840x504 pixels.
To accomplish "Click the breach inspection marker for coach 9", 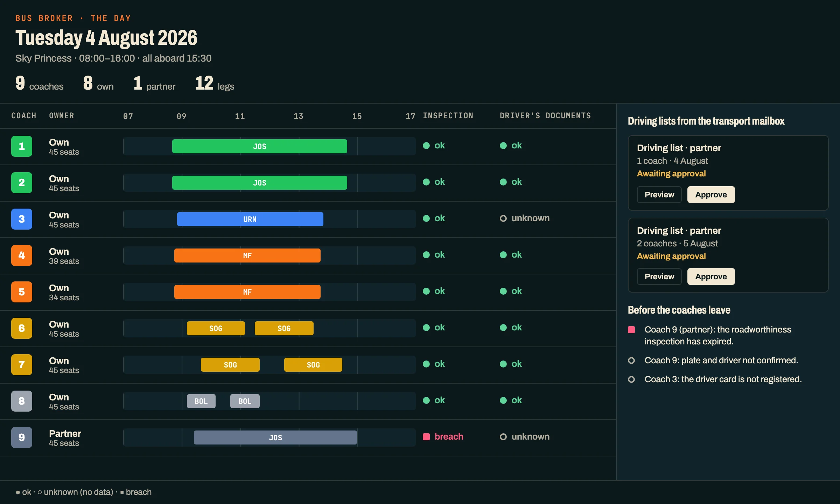I will (x=426, y=437).
